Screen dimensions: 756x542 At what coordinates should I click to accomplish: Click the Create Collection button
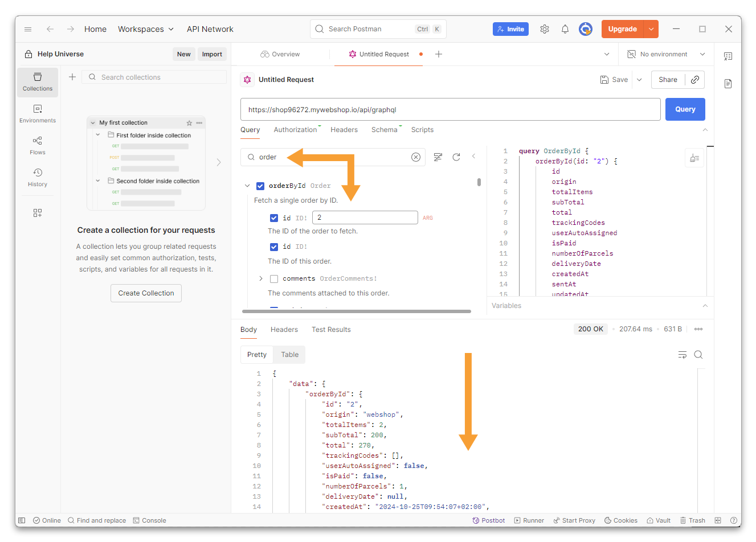(146, 293)
